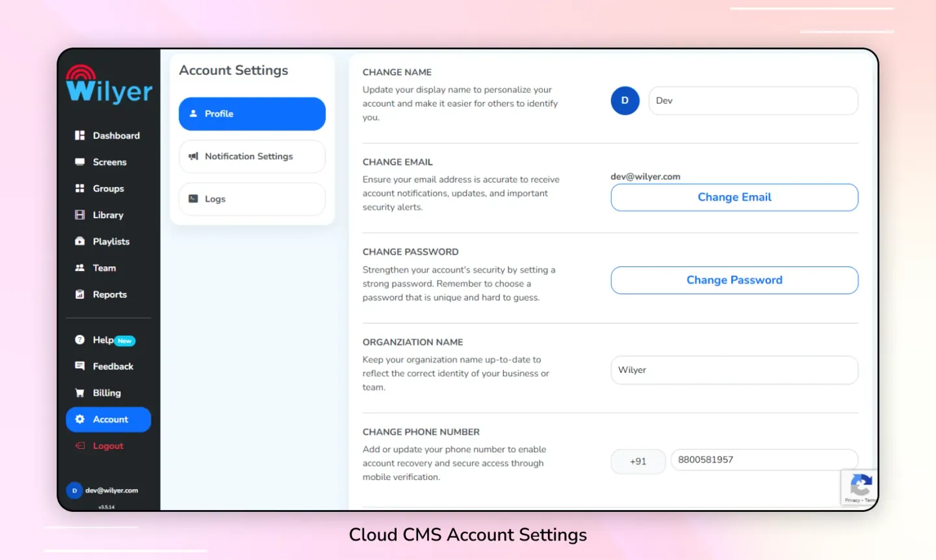The image size is (936, 560).
Task: Go to Feedback
Action: pos(108,366)
